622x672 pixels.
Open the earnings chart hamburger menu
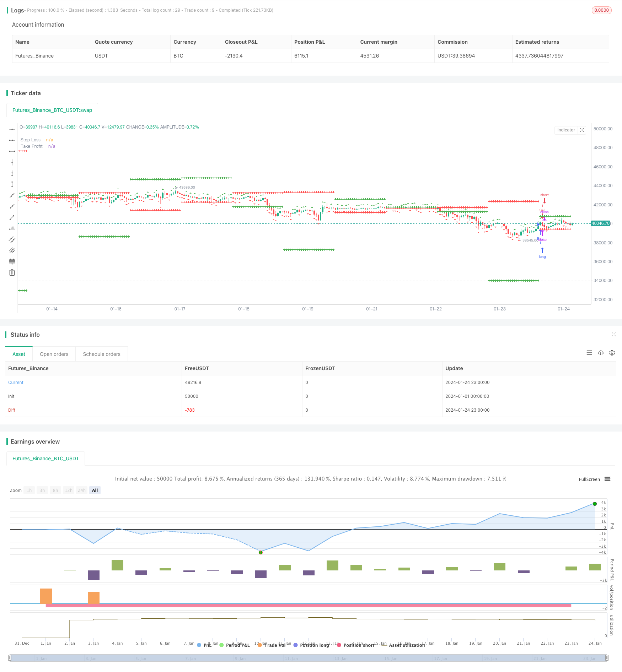tap(607, 479)
